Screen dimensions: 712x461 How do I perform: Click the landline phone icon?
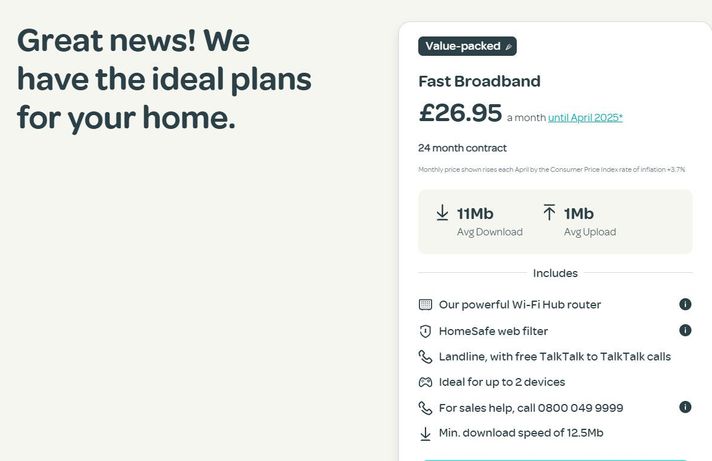425,356
